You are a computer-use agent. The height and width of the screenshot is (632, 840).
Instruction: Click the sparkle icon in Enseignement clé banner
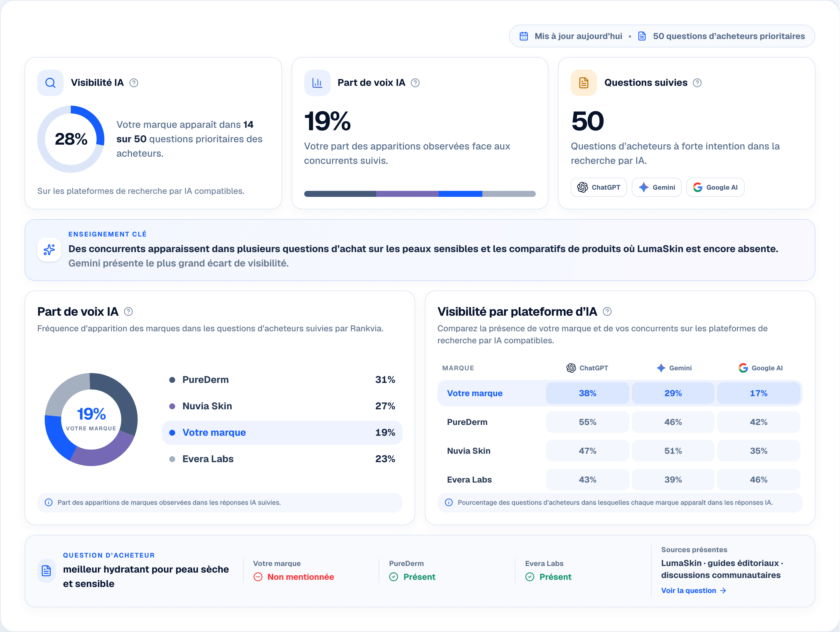coord(49,249)
